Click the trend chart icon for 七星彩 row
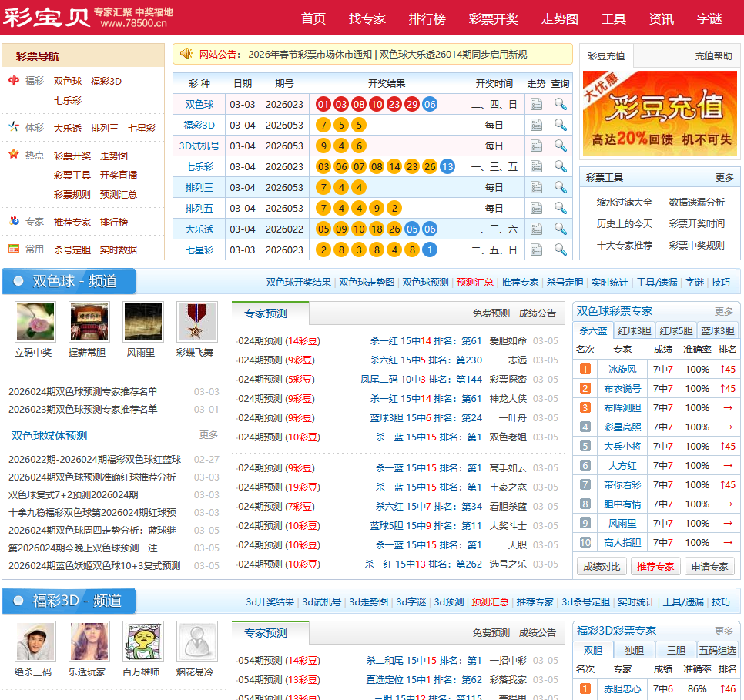This screenshot has height=700, width=744. point(536,250)
